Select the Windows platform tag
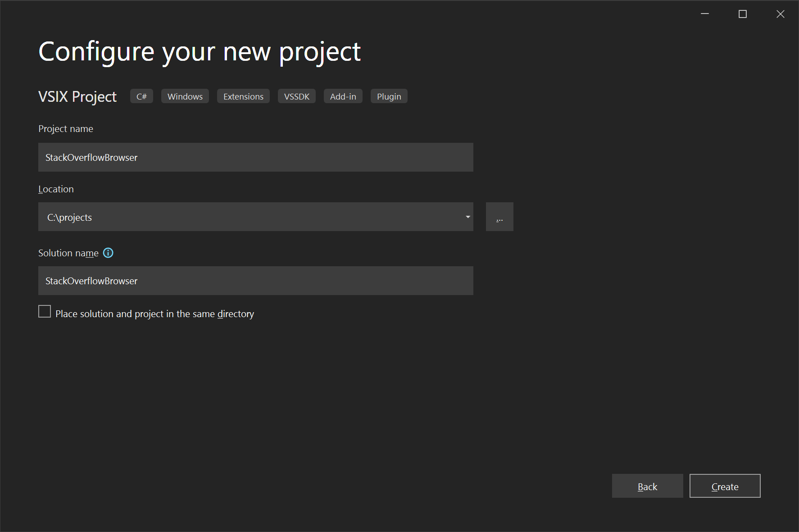Screen dimensions: 799x532 pyautogui.click(x=185, y=96)
